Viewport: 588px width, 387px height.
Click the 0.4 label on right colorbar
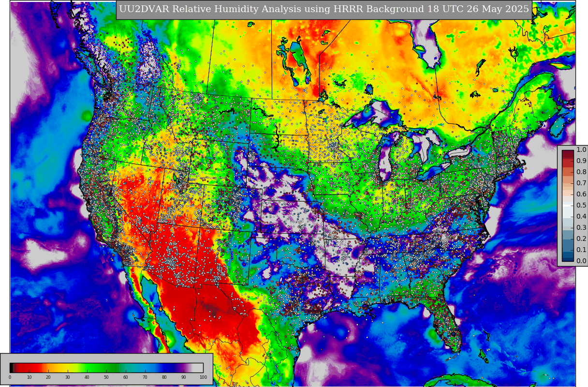(x=581, y=217)
